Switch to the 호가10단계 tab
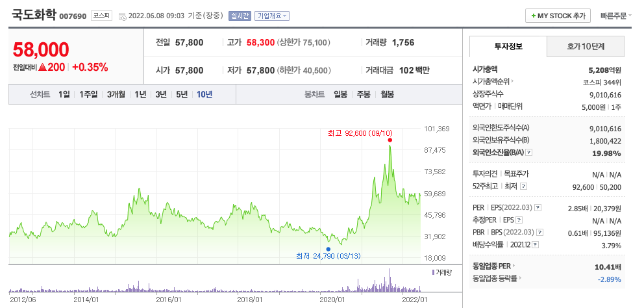Viewport: 644px width, 308px height. pos(586,46)
